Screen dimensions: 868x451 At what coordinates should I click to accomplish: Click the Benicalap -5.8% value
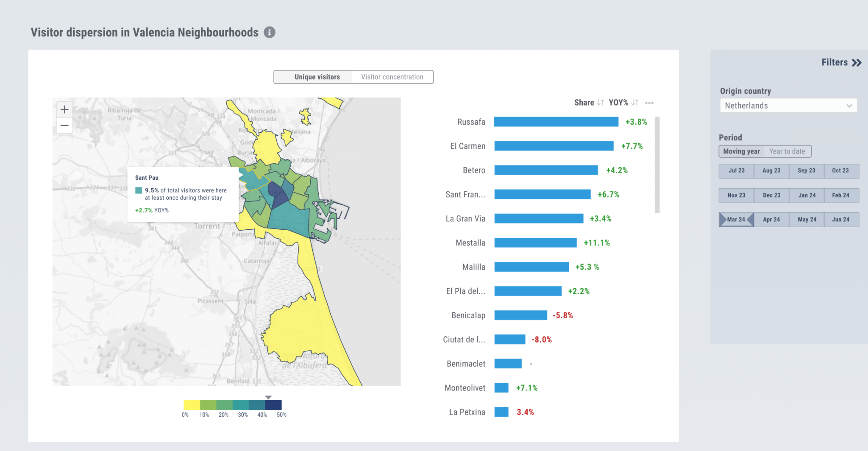click(562, 315)
